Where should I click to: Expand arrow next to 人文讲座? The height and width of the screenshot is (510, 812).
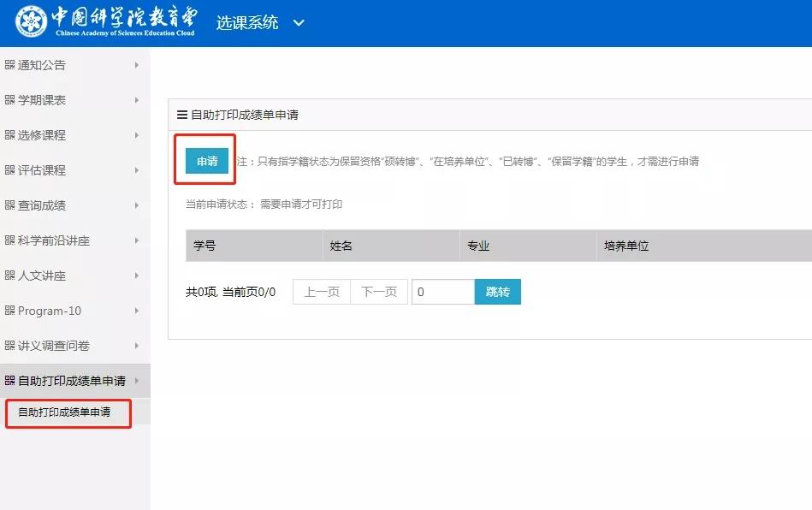(x=137, y=276)
